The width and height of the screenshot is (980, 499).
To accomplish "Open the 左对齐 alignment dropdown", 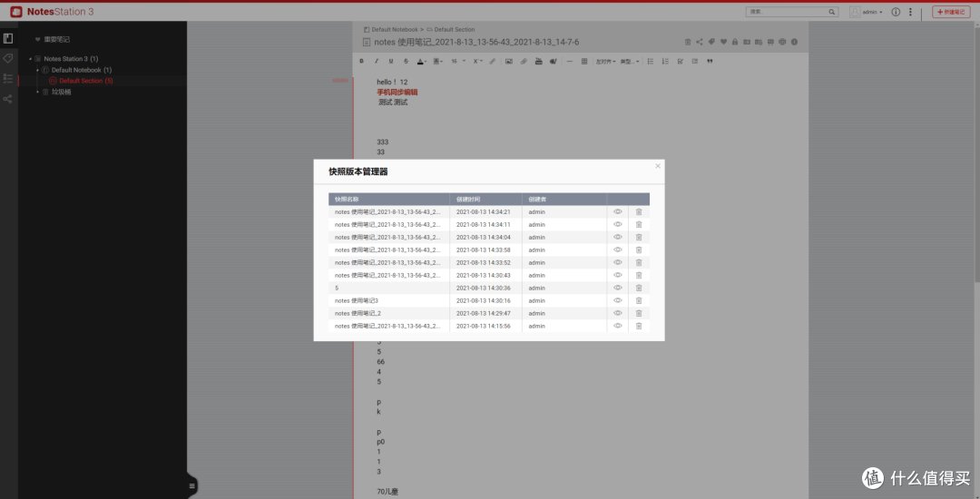I will [x=605, y=61].
